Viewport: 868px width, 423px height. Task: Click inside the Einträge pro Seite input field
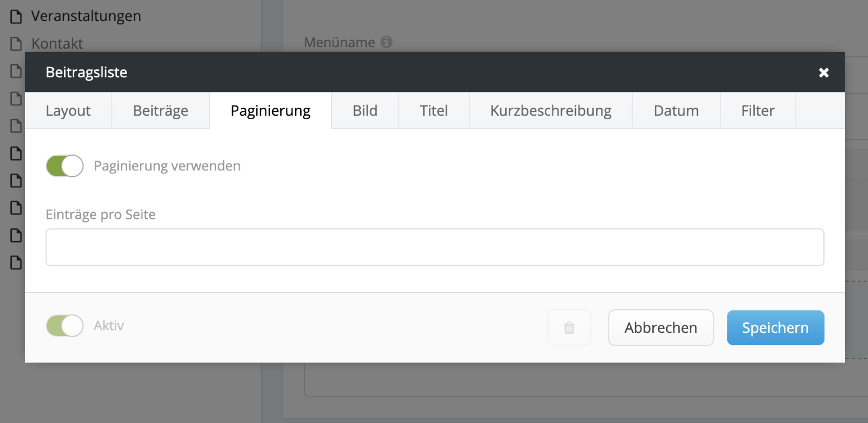coord(434,247)
